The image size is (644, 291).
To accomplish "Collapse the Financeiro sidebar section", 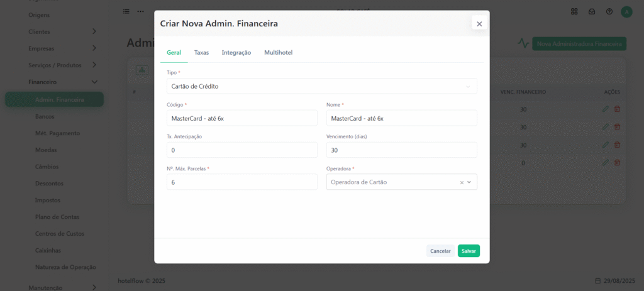I will (94, 82).
